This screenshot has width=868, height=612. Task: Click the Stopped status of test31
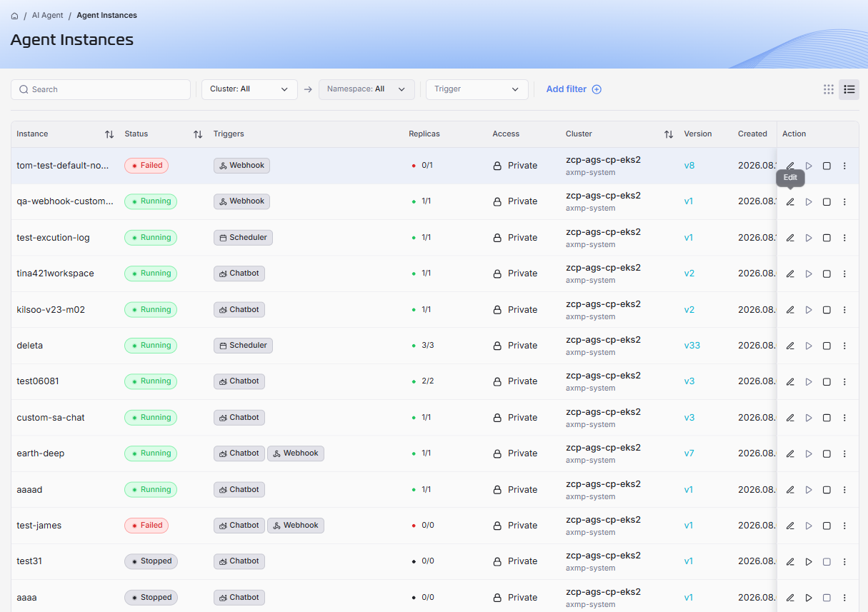tap(151, 561)
